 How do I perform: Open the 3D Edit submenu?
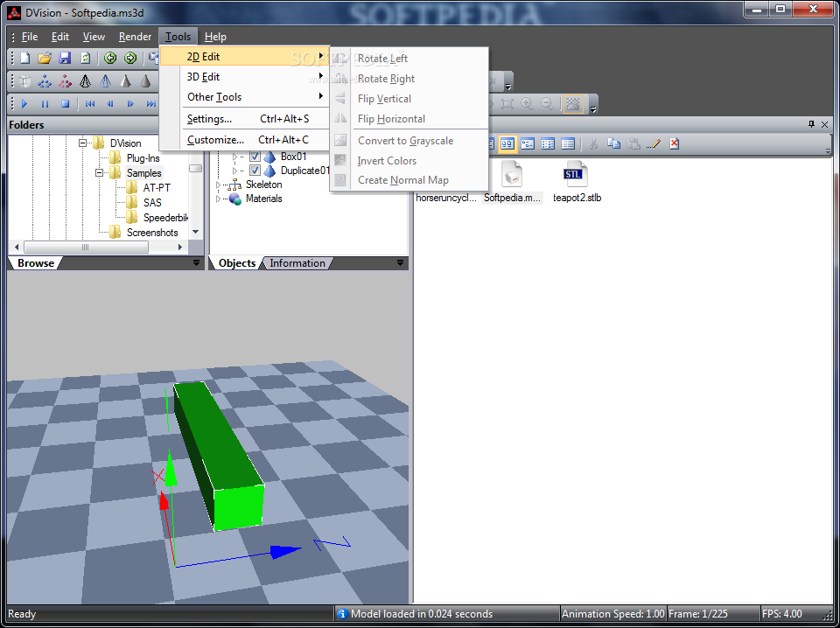point(244,77)
